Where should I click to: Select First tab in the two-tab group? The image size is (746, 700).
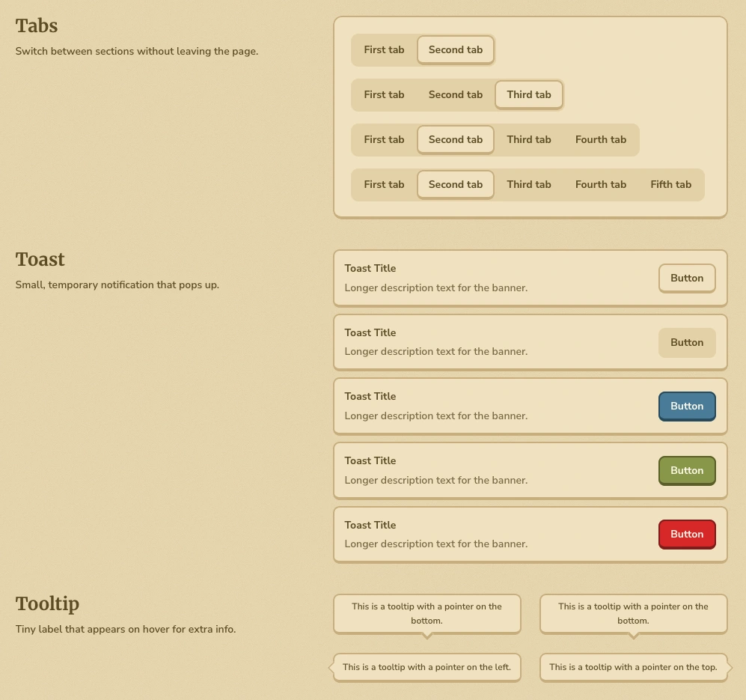(x=384, y=50)
